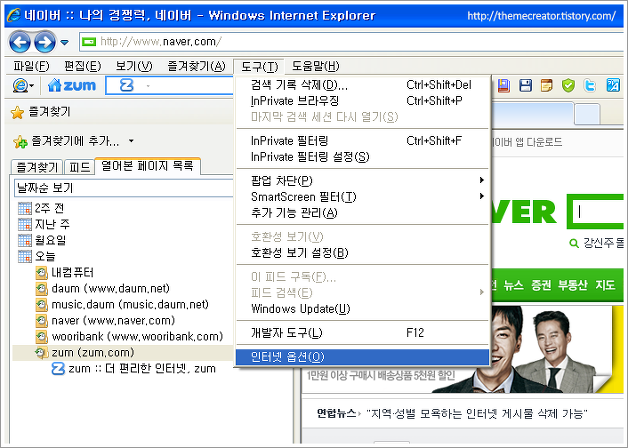Click the 뉴스 link in green navigation bar

point(513,285)
